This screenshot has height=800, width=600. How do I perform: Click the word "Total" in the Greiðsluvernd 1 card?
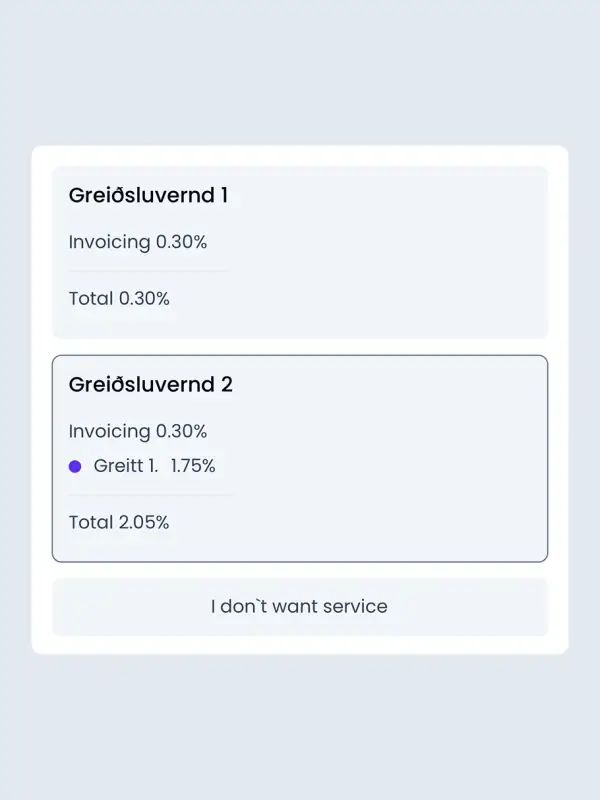pos(91,298)
